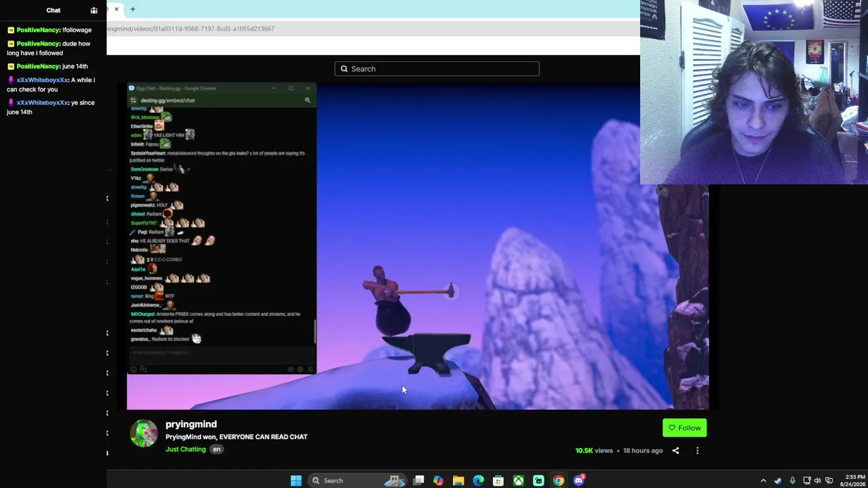Click the zoom magnifier in the Dgg Chat address bar
The height and width of the screenshot is (488, 868).
[307, 100]
